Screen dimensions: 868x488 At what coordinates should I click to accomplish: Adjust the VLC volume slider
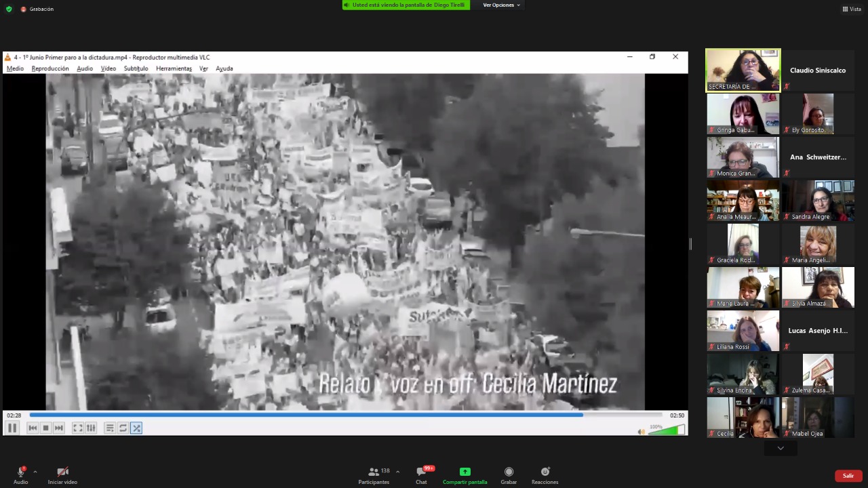point(667,430)
